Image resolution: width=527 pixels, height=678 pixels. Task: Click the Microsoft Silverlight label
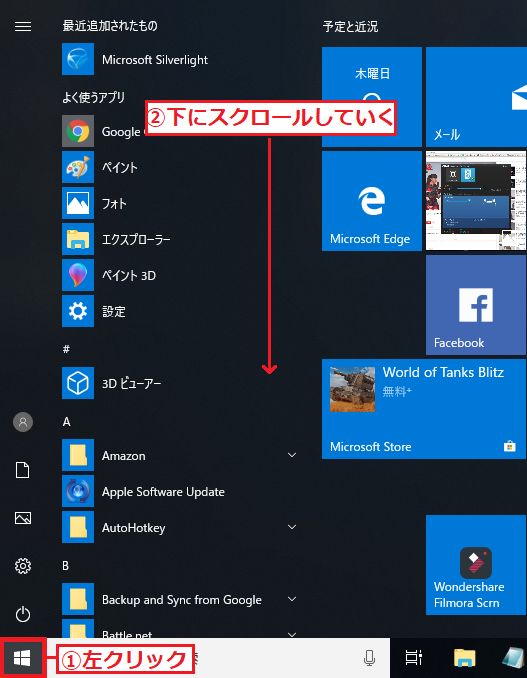point(155,60)
